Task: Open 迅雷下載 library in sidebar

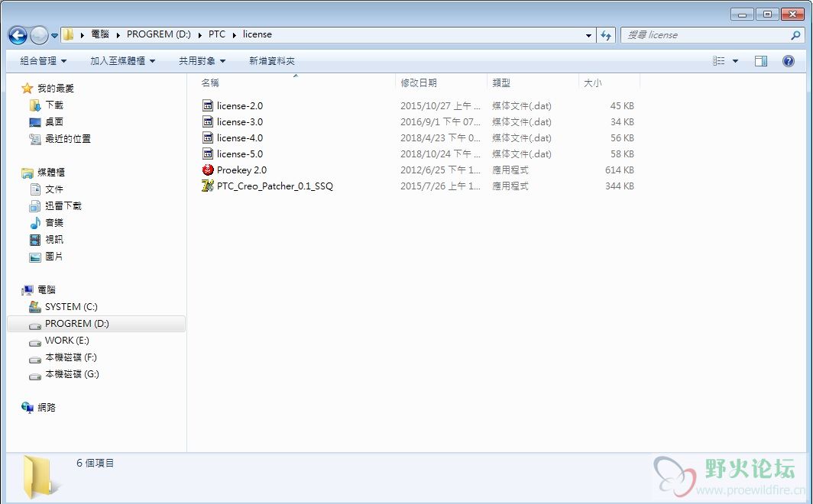Action: click(x=63, y=205)
